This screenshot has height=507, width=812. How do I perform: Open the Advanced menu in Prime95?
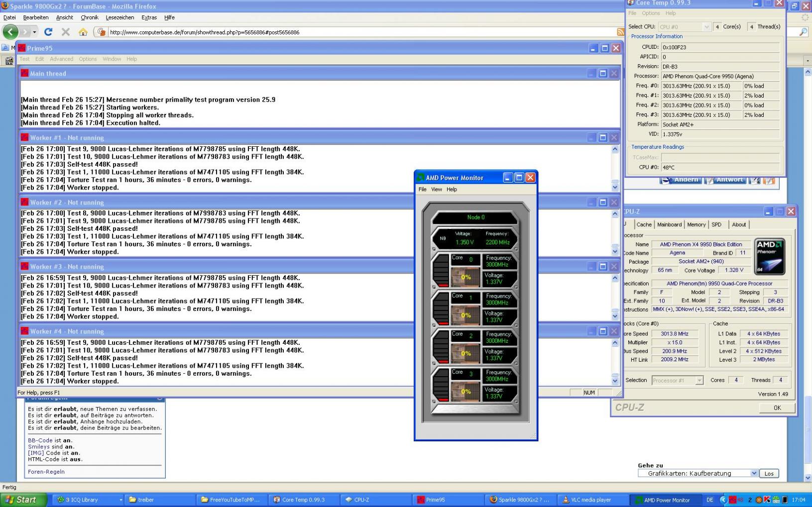point(61,59)
